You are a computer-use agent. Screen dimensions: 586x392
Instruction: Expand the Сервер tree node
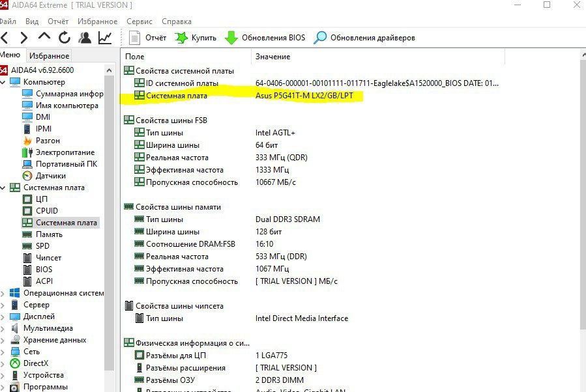pyautogui.click(x=3, y=305)
